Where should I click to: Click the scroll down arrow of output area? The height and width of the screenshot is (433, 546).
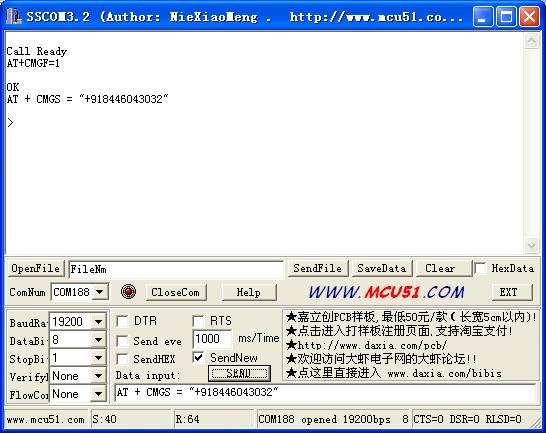[x=531, y=245]
